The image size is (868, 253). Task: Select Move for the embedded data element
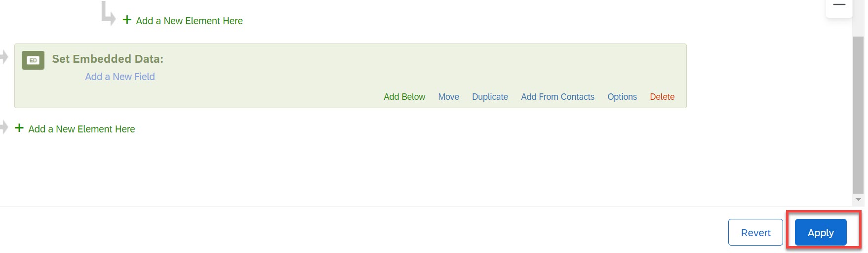(x=448, y=97)
